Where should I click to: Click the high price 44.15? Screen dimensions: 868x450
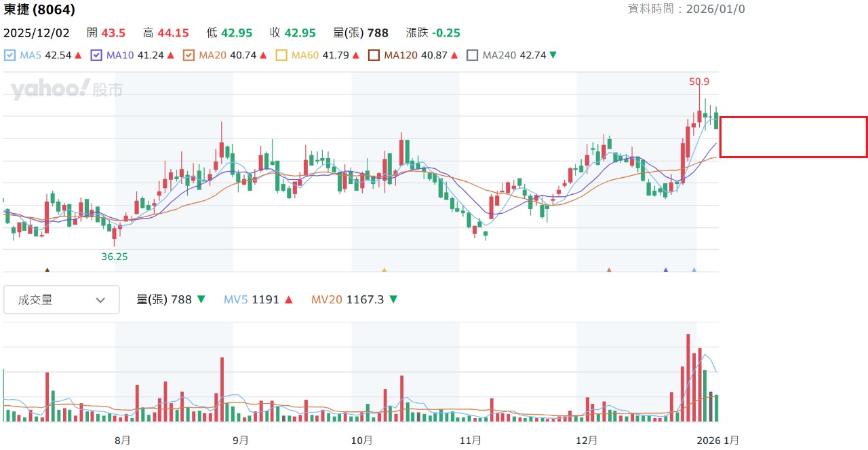tap(173, 33)
